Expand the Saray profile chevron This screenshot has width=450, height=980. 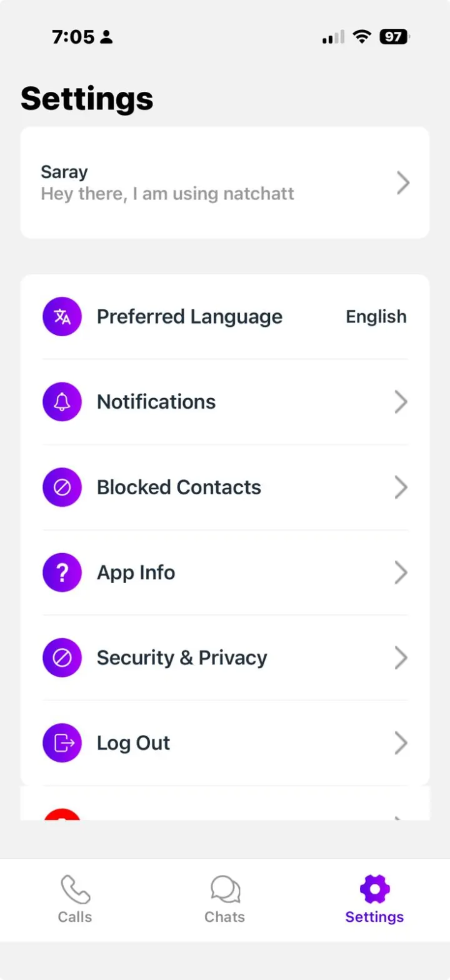pos(404,183)
